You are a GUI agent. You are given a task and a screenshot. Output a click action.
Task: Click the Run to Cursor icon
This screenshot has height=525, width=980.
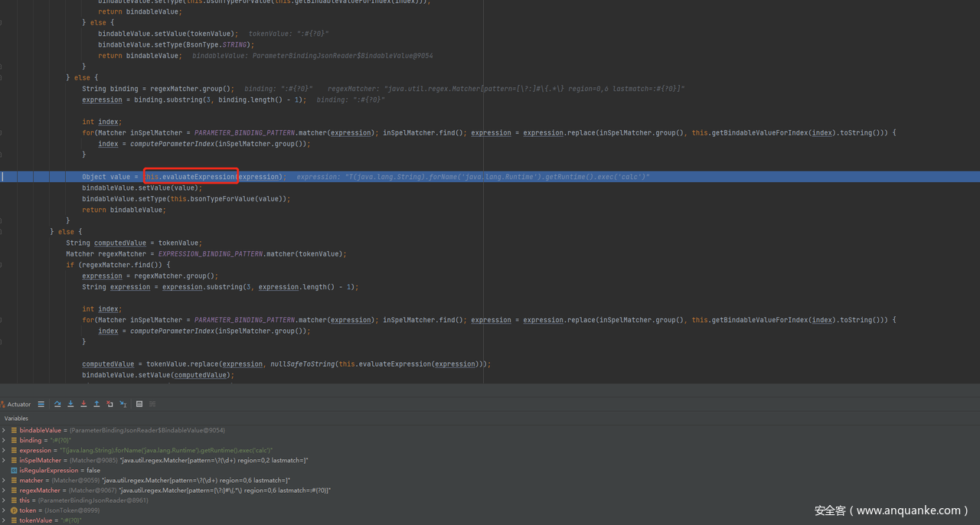pos(122,404)
